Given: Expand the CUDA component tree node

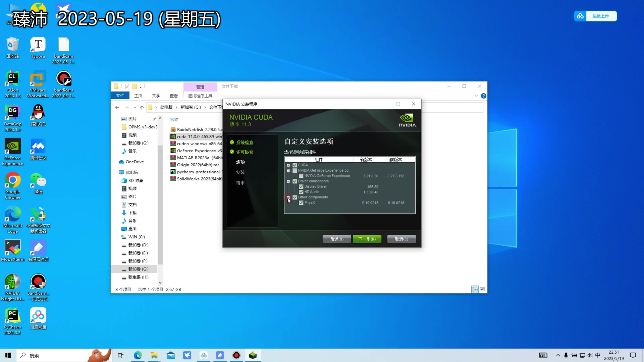Looking at the screenshot, I should pos(288,165).
